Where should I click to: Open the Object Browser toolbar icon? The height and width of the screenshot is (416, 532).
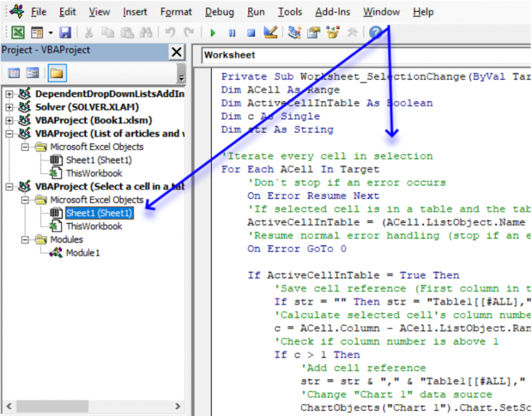click(333, 33)
